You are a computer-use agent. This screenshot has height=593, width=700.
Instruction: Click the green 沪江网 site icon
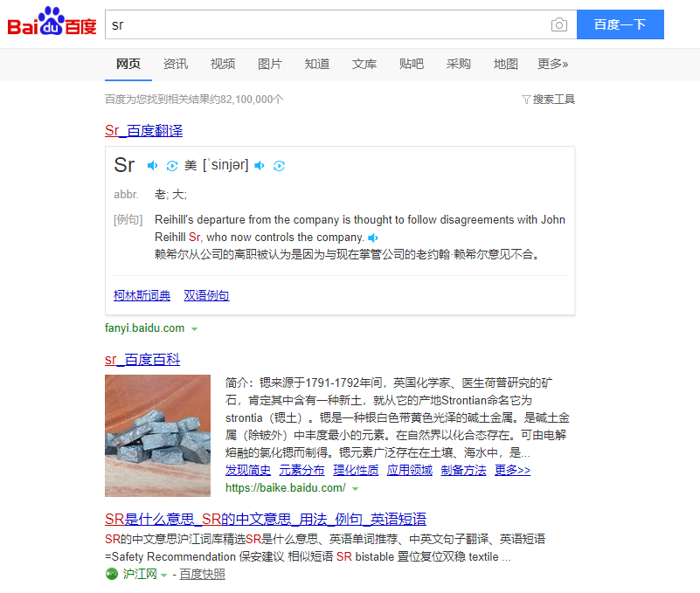click(x=112, y=574)
